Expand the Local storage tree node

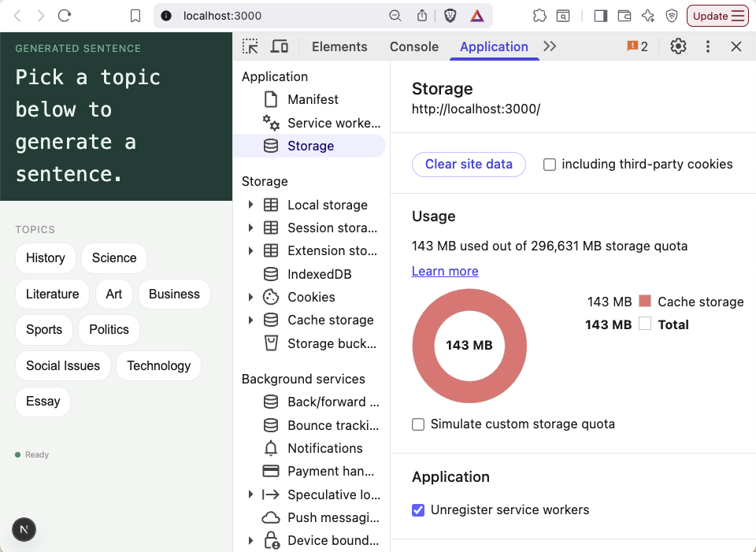click(250, 205)
